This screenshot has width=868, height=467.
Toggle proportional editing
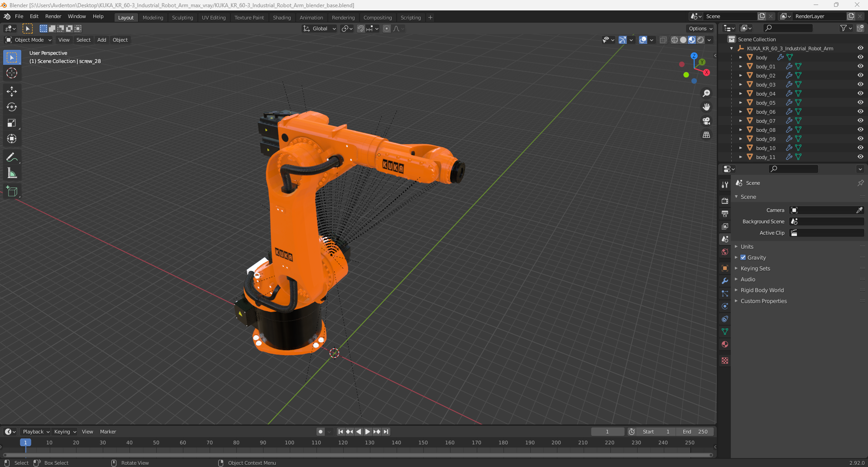[386, 29]
